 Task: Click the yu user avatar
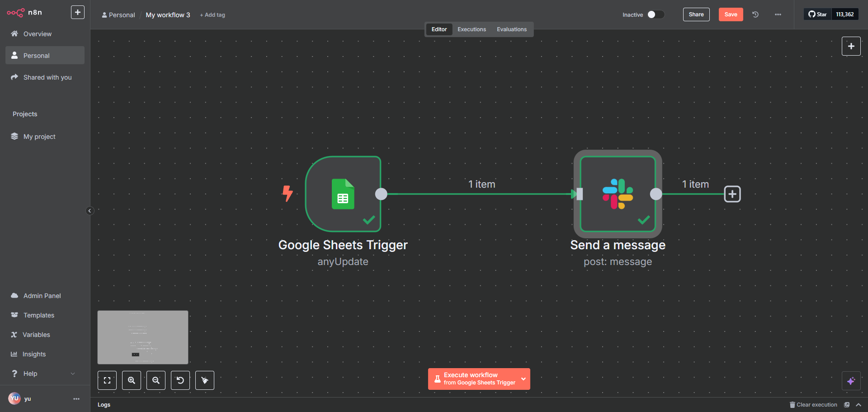14,398
